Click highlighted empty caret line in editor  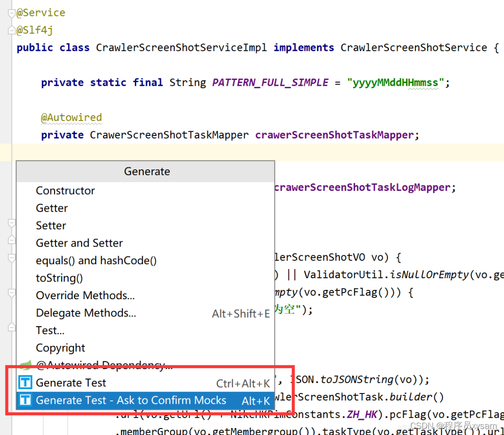pos(252,153)
